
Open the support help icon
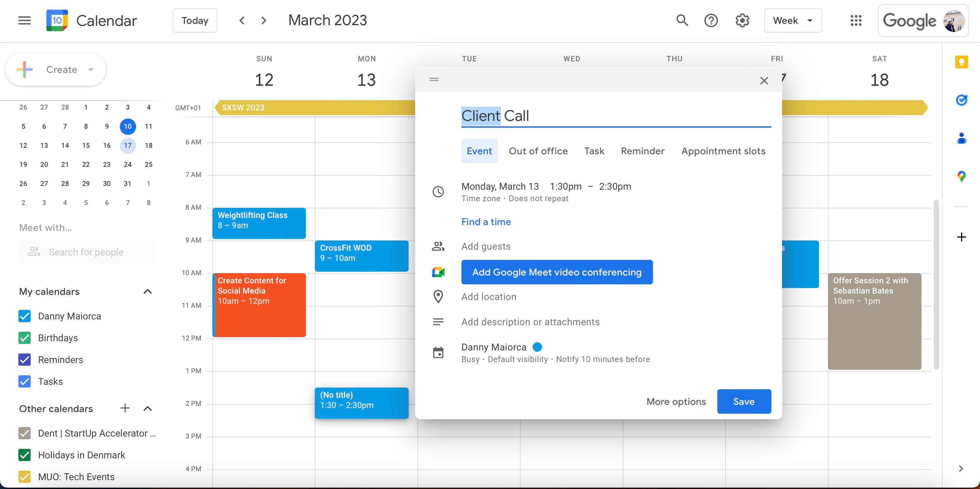pyautogui.click(x=711, y=20)
